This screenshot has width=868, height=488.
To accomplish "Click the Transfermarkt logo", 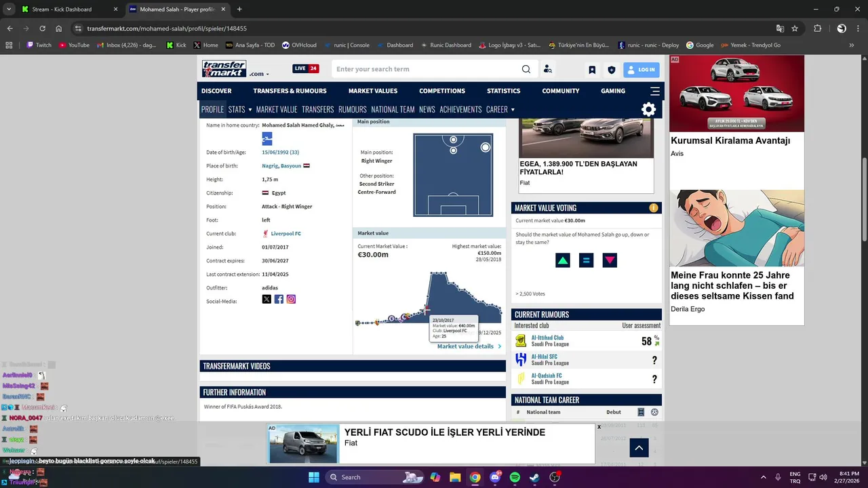I will pyautogui.click(x=224, y=68).
